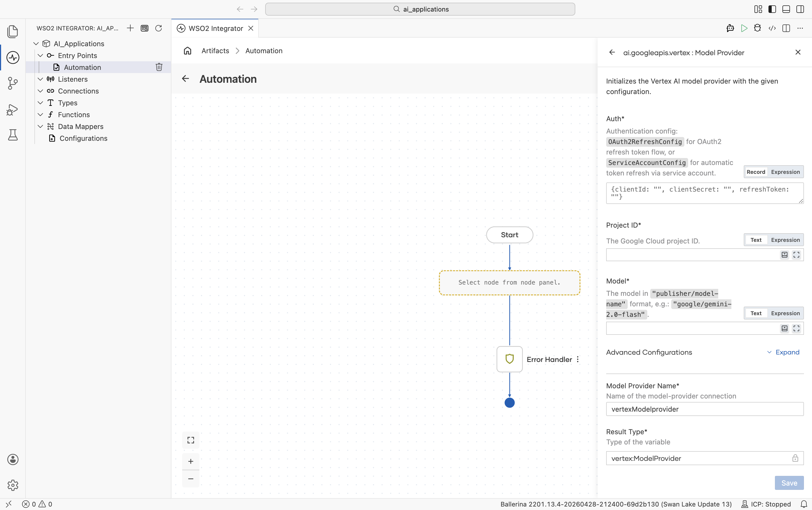812x510 pixels.
Task: Click the run play icon in editor toolbar
Action: pos(744,28)
